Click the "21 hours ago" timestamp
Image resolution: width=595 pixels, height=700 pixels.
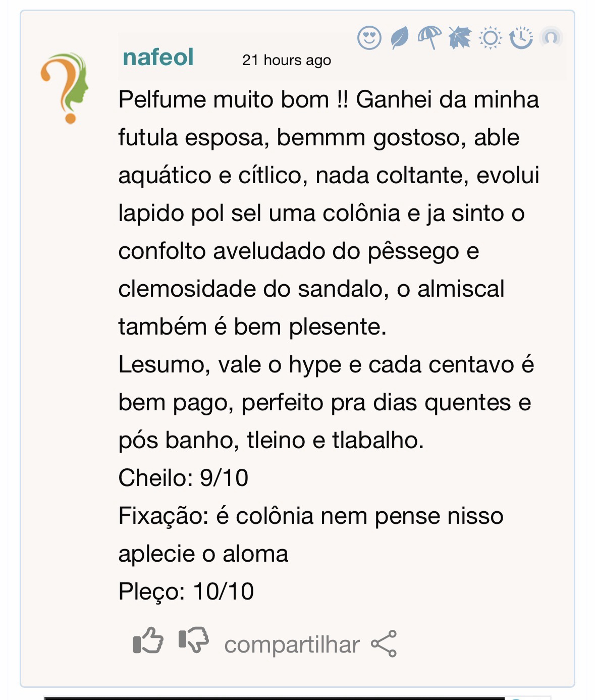tap(287, 61)
